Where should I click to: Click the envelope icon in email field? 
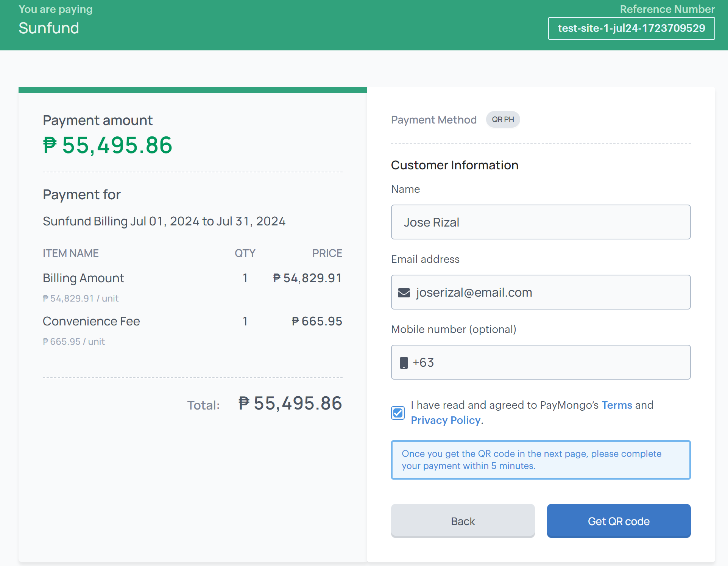404,293
